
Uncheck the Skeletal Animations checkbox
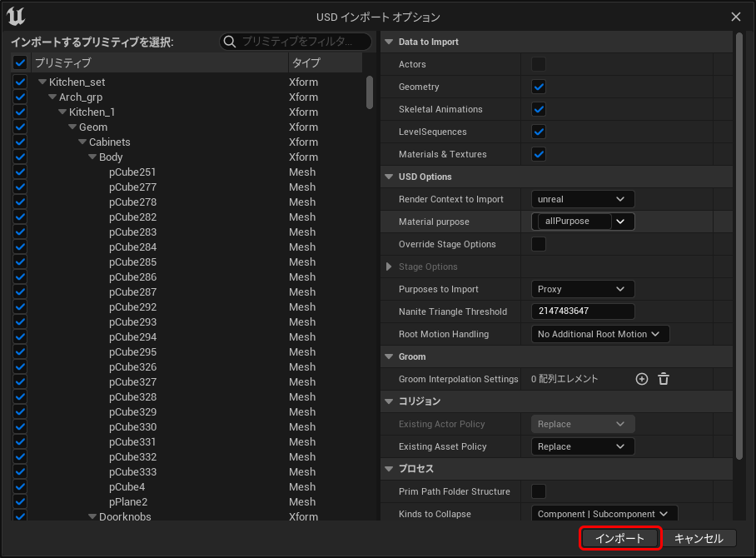click(x=539, y=109)
